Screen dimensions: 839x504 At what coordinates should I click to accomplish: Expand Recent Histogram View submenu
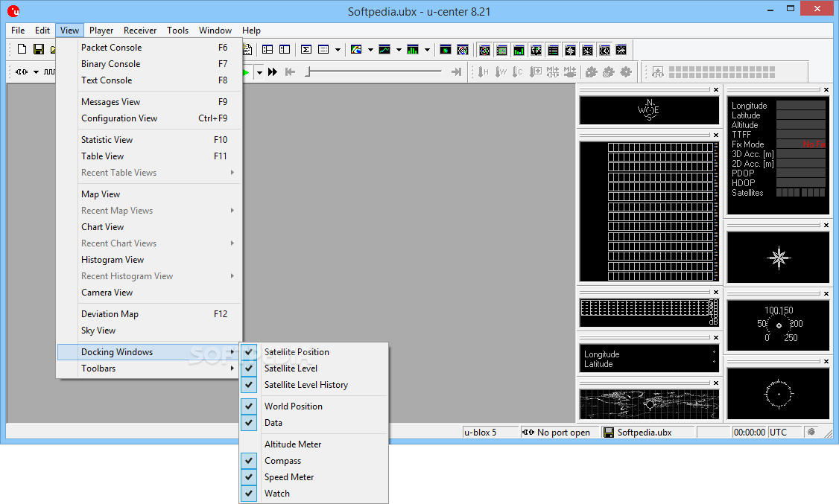(x=148, y=275)
